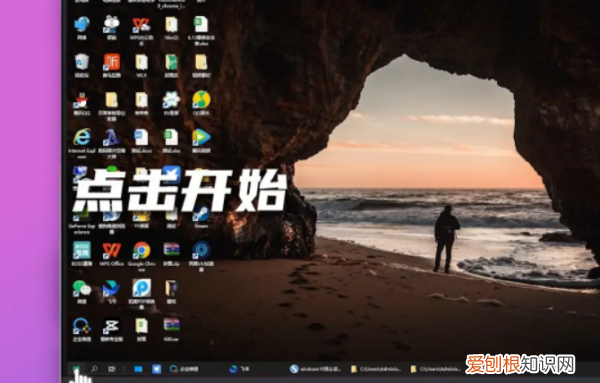Select the white cartoon-eyed shortcut beside 网络

tap(111, 28)
